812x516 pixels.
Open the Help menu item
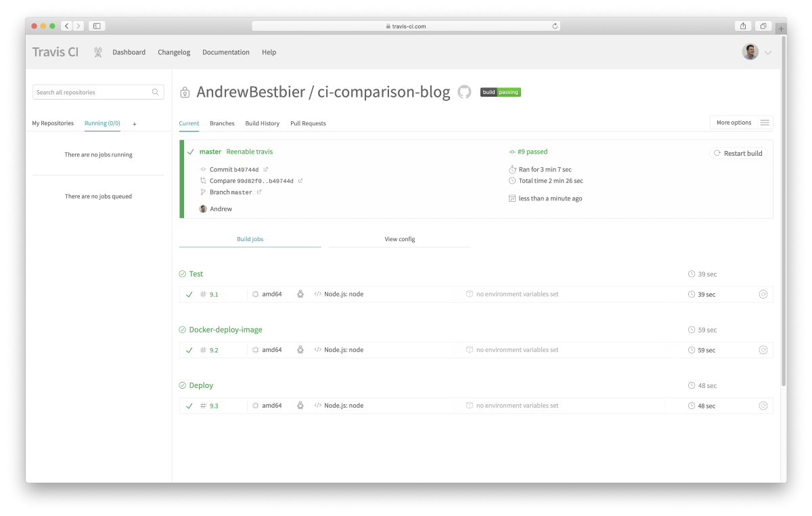[x=269, y=52]
